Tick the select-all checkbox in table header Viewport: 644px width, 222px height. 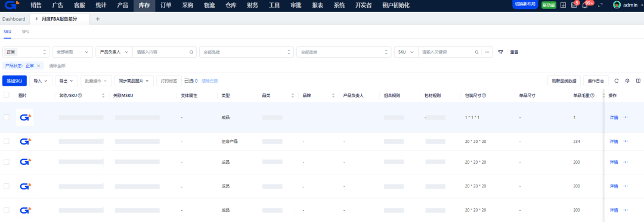pyautogui.click(x=6, y=95)
